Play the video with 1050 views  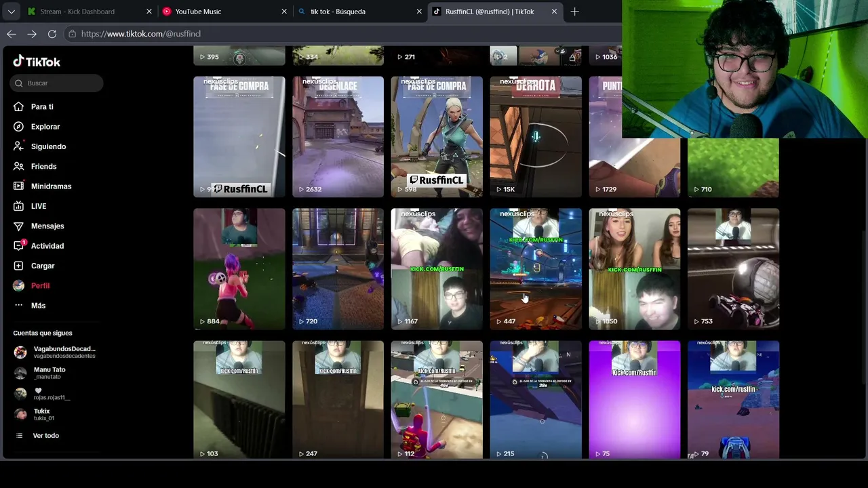click(x=635, y=269)
